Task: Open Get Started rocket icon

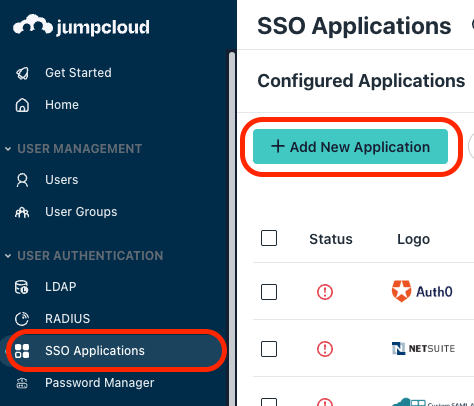Action: [22, 73]
